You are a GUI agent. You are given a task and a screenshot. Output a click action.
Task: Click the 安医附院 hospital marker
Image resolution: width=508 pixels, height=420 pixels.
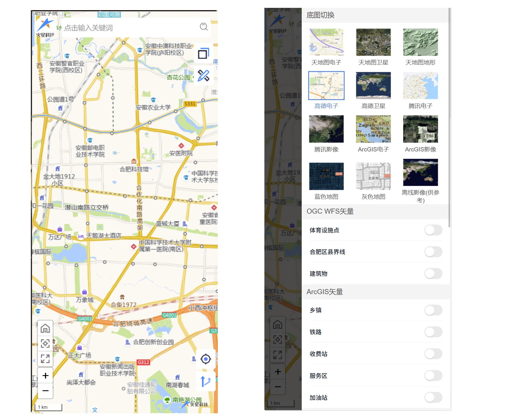[x=181, y=146]
